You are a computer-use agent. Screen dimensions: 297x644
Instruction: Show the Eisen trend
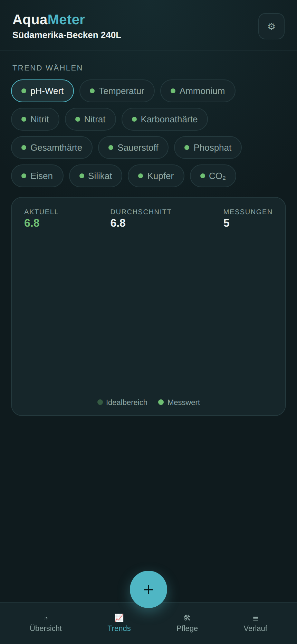tap(37, 176)
